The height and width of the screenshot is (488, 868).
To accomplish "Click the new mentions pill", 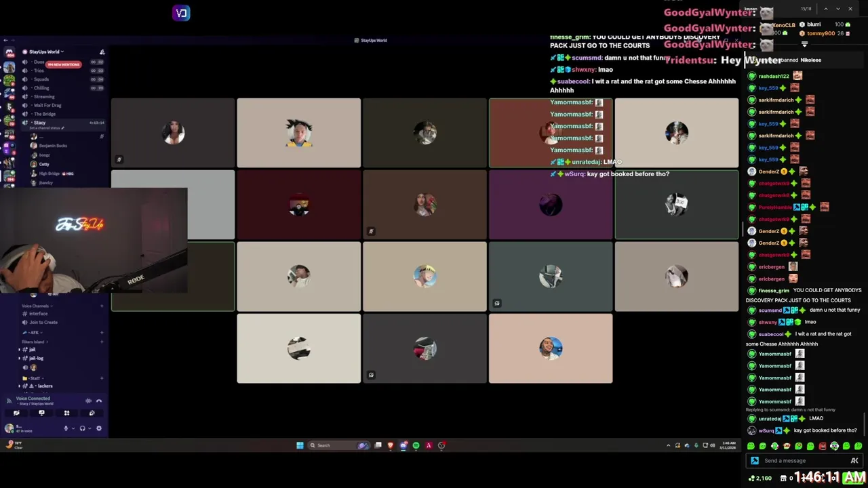I will [64, 64].
